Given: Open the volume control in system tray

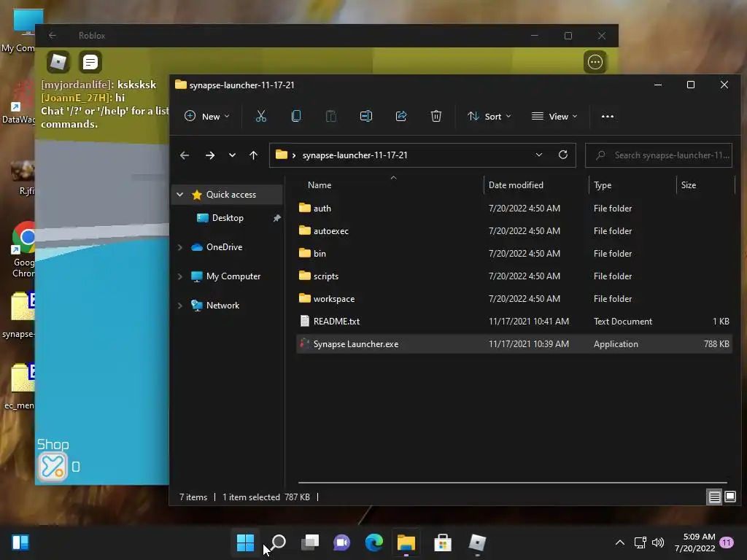Looking at the screenshot, I should coord(658,542).
